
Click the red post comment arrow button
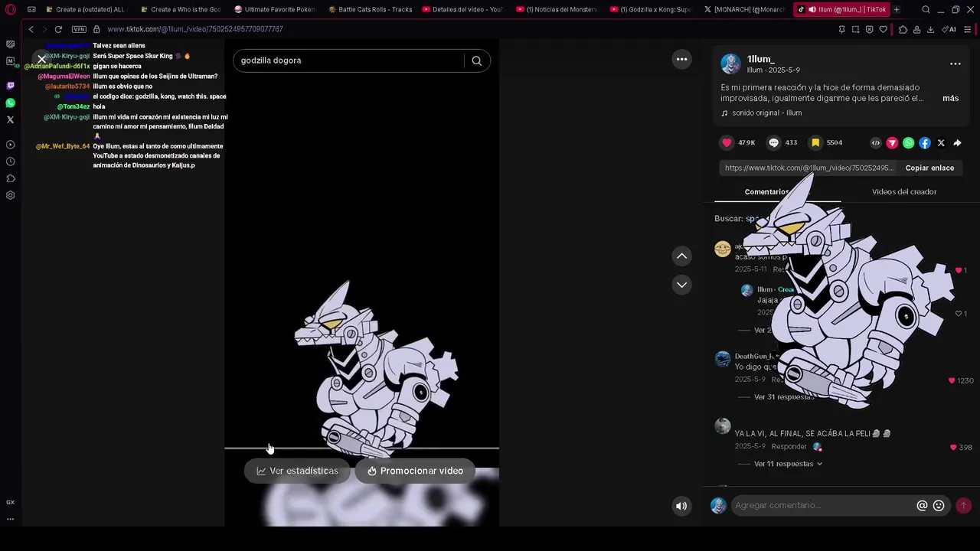pos(963,506)
